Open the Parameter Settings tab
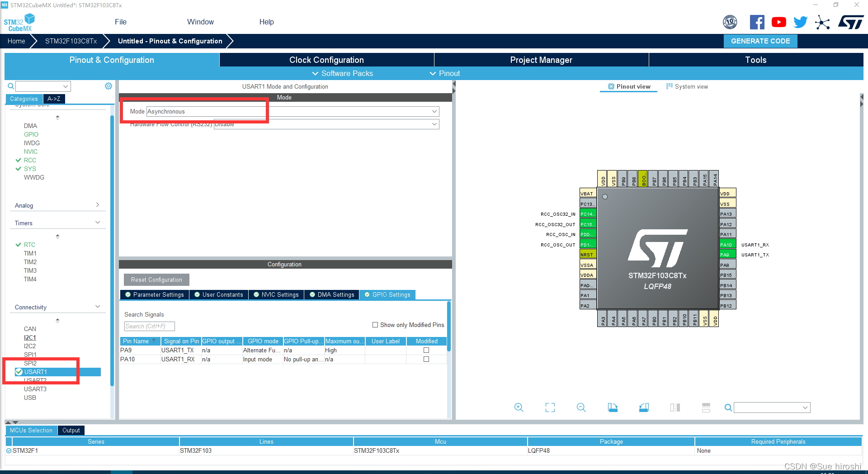The width and height of the screenshot is (868, 474). coord(154,294)
